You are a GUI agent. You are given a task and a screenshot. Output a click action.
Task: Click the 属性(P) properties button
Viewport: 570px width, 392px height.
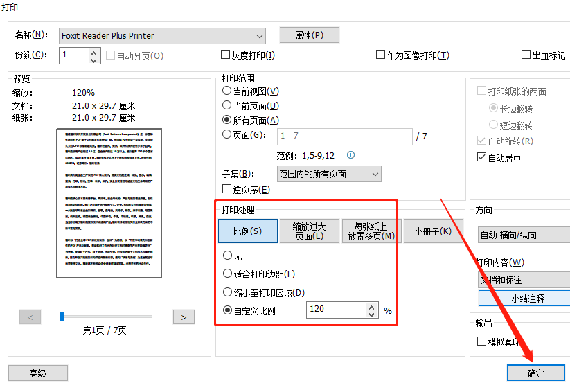(x=310, y=35)
